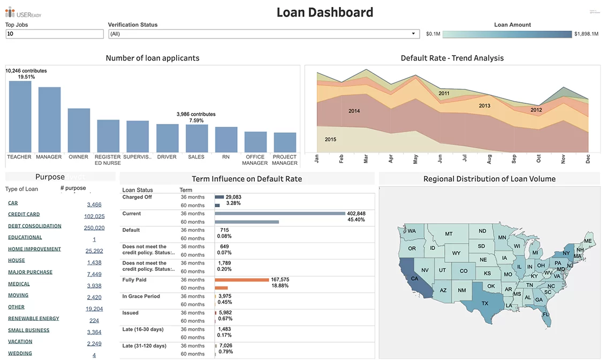Select Illinois on the map
607x364 pixels.
pyautogui.click(x=519, y=267)
